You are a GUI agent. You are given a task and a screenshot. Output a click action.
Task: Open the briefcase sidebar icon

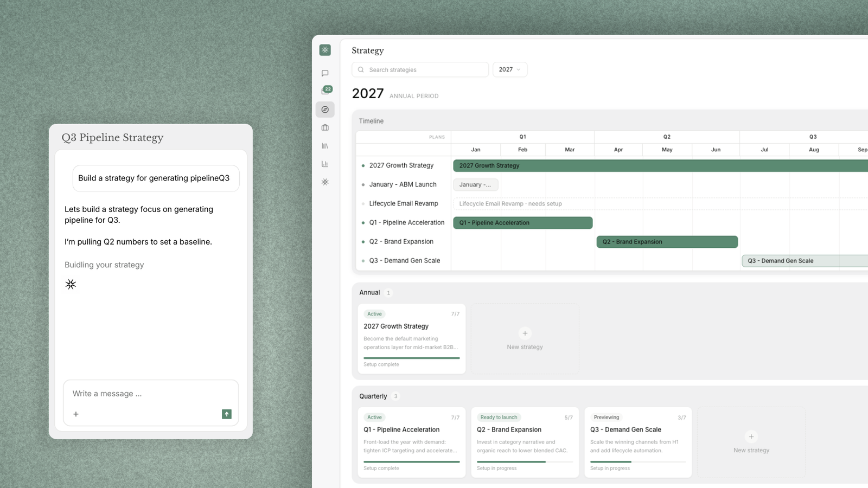pyautogui.click(x=325, y=127)
